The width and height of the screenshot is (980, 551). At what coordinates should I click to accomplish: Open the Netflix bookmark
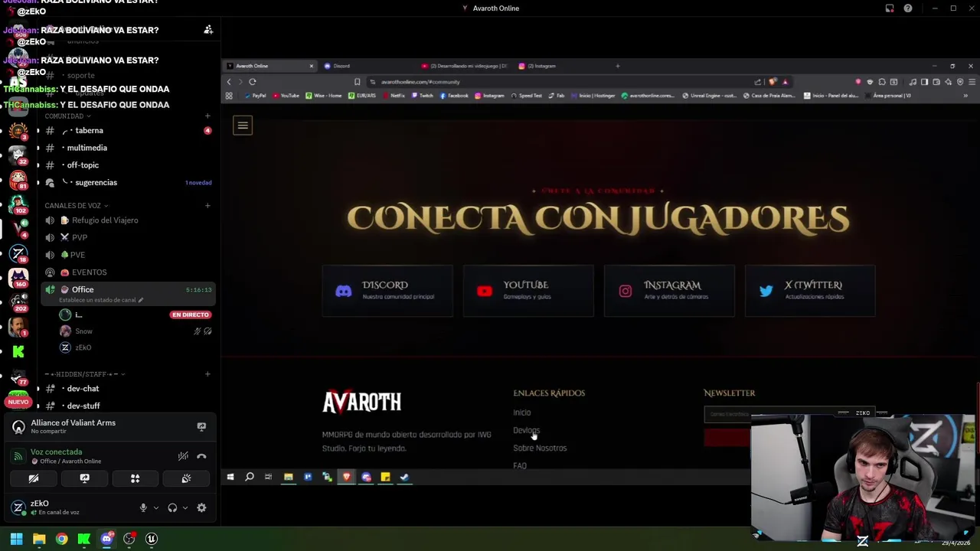394,96
